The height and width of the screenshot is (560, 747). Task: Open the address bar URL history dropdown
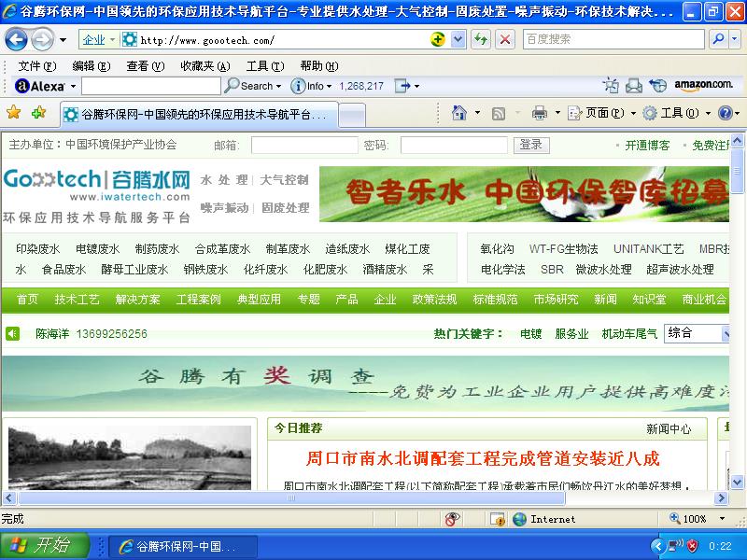[458, 39]
